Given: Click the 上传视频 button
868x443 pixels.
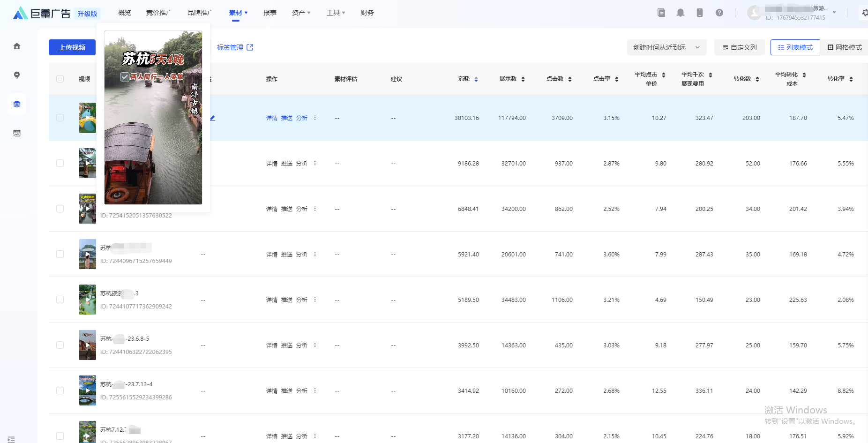Looking at the screenshot, I should [x=72, y=47].
